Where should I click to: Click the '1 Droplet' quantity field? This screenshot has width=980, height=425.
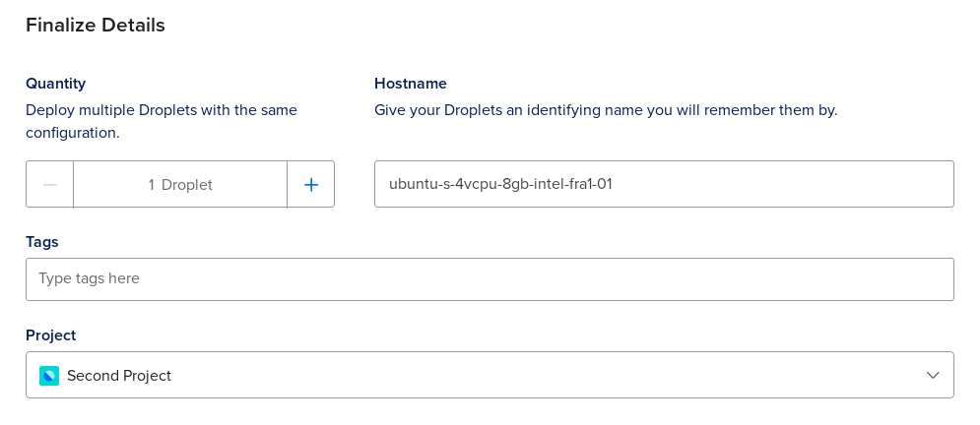point(180,185)
